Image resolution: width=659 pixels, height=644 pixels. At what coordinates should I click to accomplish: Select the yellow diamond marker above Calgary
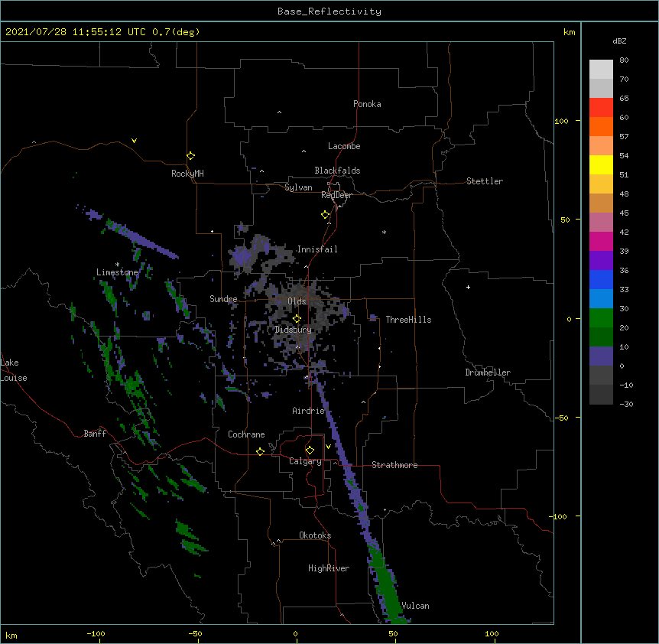click(310, 450)
